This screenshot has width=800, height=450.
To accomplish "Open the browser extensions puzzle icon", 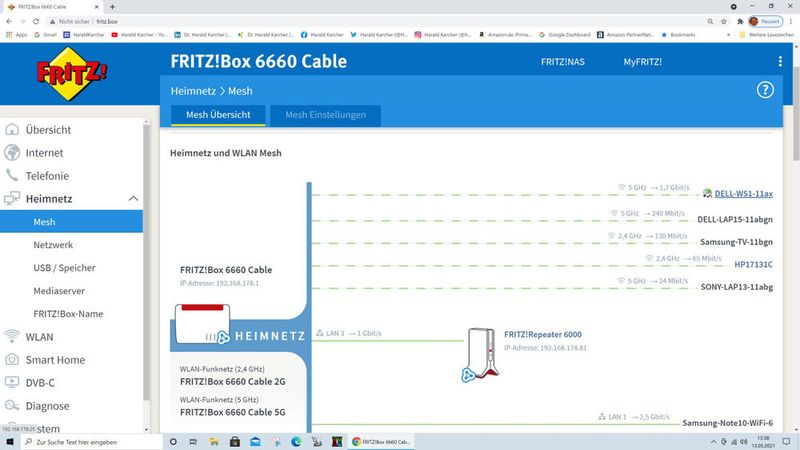I will (740, 21).
